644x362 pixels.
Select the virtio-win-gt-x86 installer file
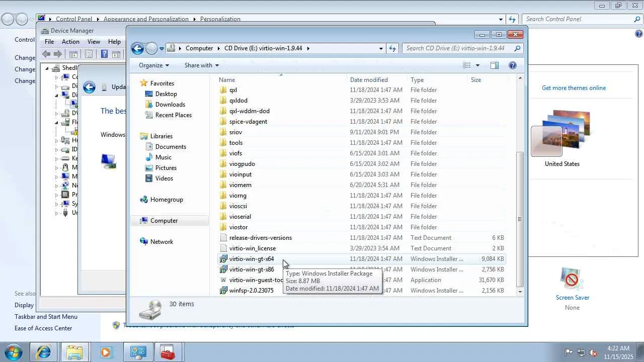pyautogui.click(x=252, y=269)
